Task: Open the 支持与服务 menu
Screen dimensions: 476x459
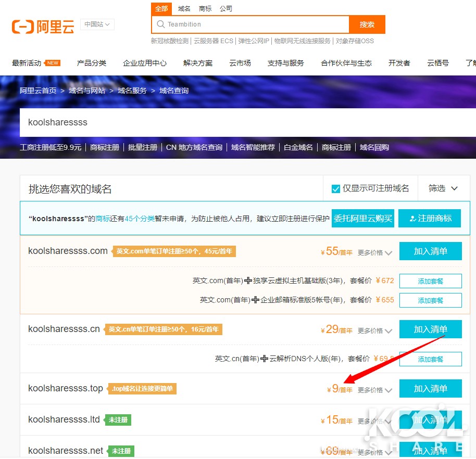Action: pos(286,63)
